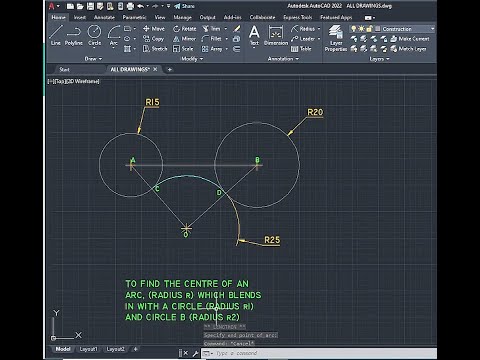Screen dimensions: 480x360
Task: Switch to Layout1 tab
Action: (88, 349)
